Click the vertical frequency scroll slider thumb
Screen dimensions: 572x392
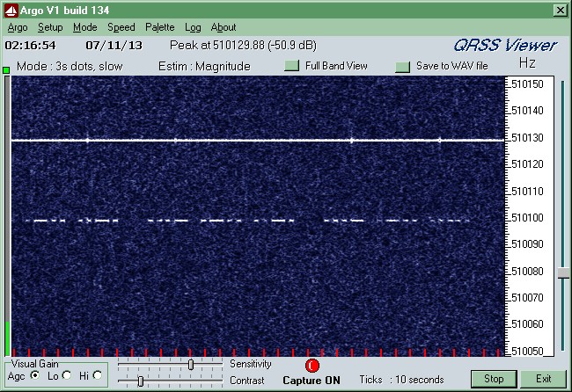(x=562, y=273)
